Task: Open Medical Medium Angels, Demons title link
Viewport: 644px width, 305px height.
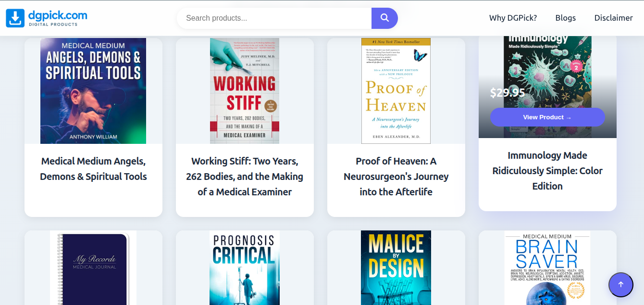Action: pos(93,169)
